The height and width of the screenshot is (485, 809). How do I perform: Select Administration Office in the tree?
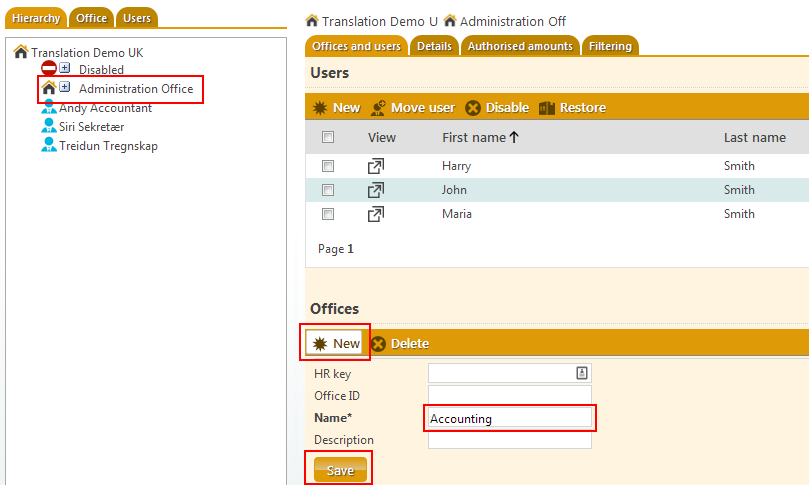136,89
